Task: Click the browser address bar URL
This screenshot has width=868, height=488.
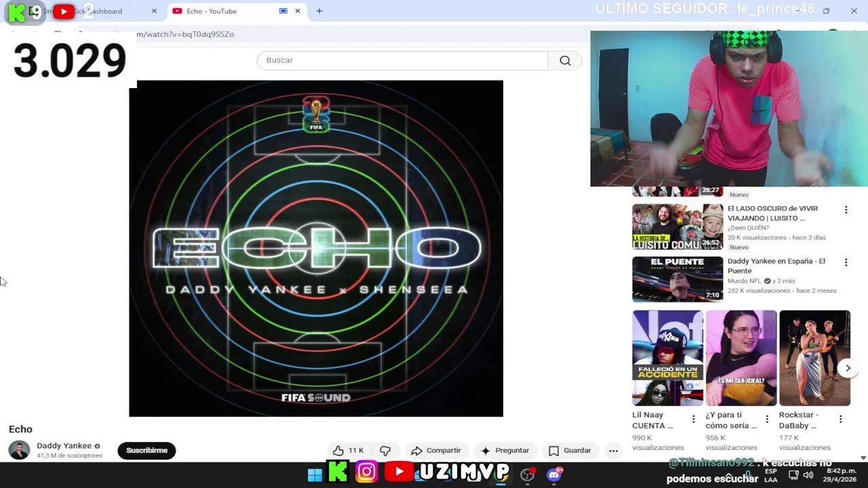Action: (185, 34)
